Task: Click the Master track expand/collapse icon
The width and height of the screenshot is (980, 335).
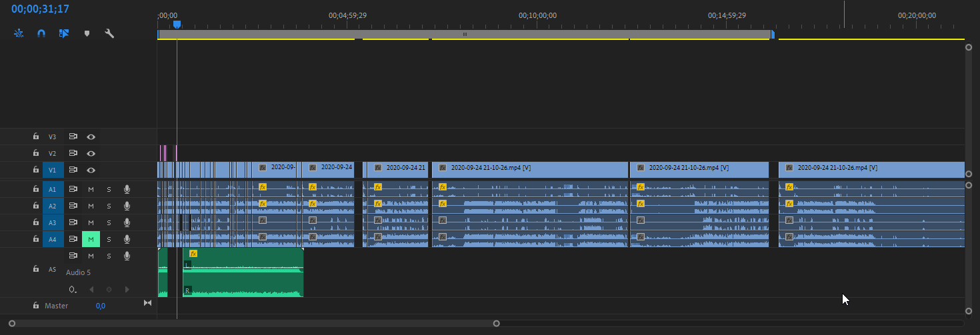Action: [x=147, y=304]
